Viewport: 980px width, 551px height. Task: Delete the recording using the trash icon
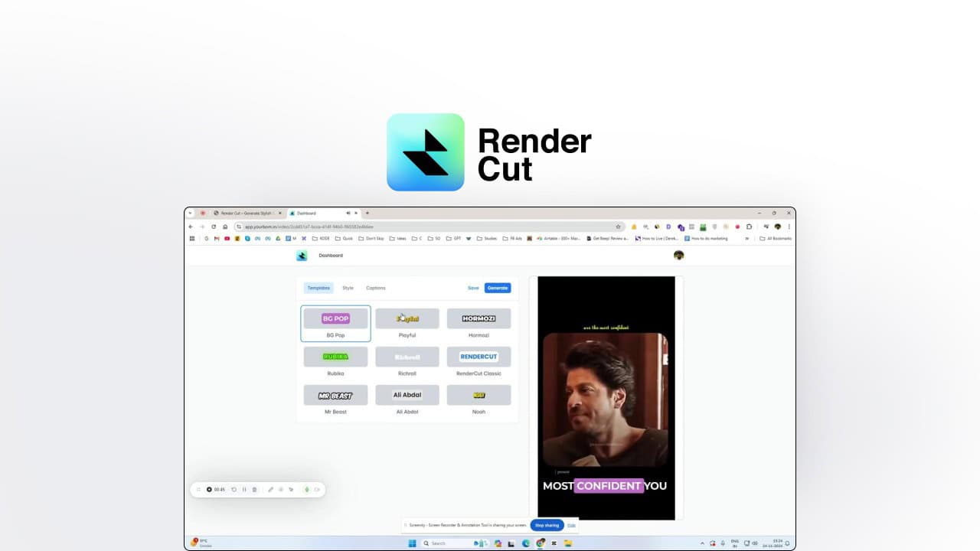click(x=255, y=490)
